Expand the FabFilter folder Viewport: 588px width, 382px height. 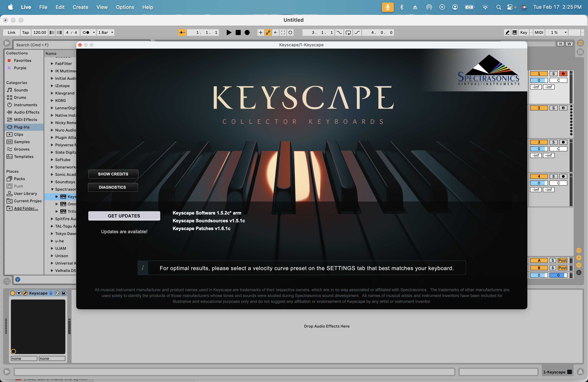52,63
